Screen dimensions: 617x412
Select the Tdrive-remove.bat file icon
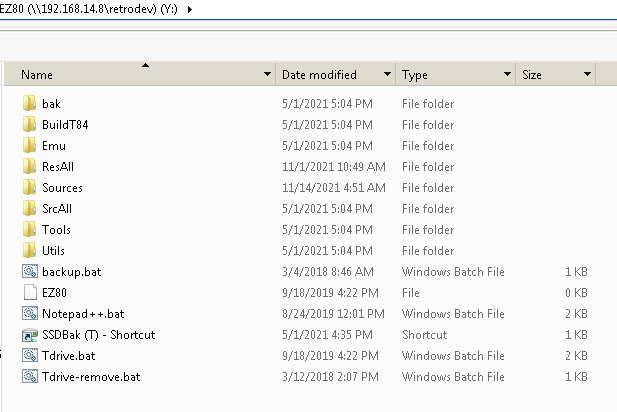point(30,377)
